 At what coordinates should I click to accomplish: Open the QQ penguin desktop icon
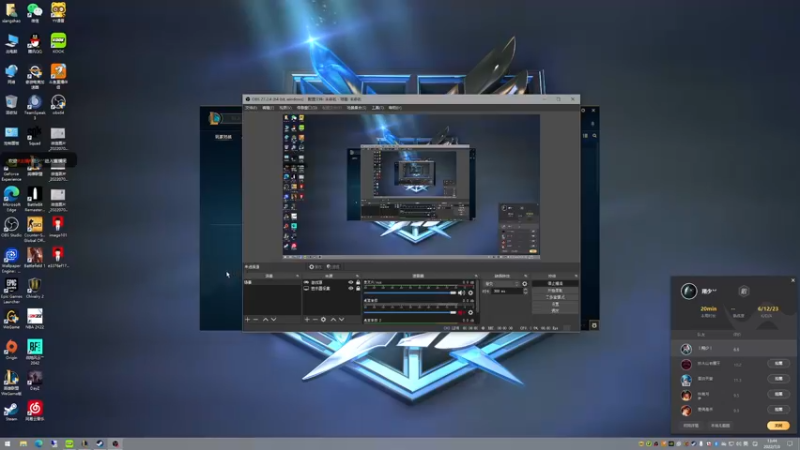pyautogui.click(x=35, y=43)
